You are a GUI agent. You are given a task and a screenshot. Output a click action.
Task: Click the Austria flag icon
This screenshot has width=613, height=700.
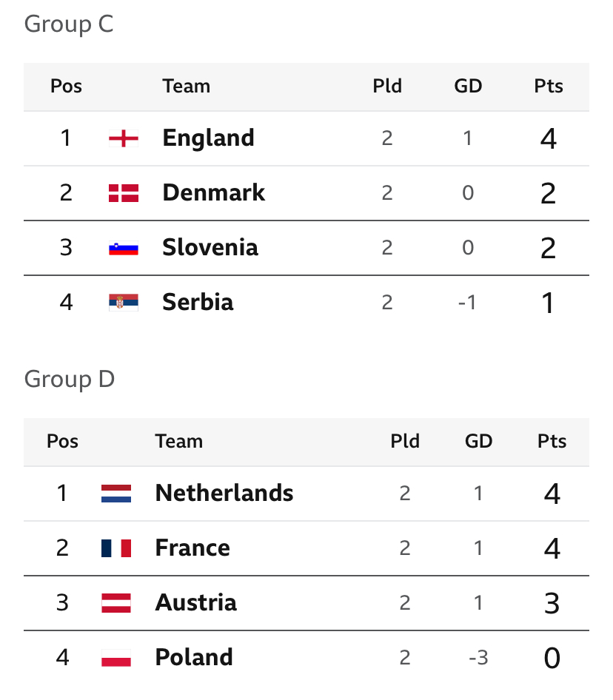point(116,602)
